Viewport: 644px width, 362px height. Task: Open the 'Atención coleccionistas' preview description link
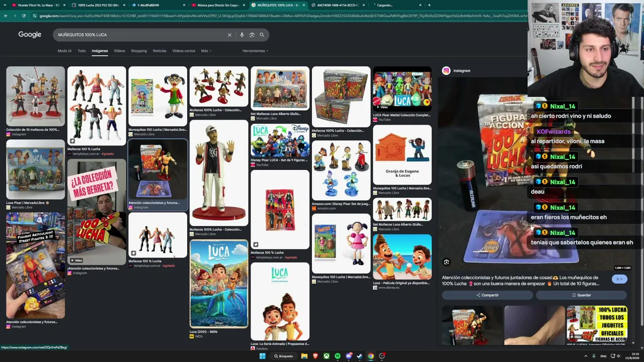click(x=520, y=280)
